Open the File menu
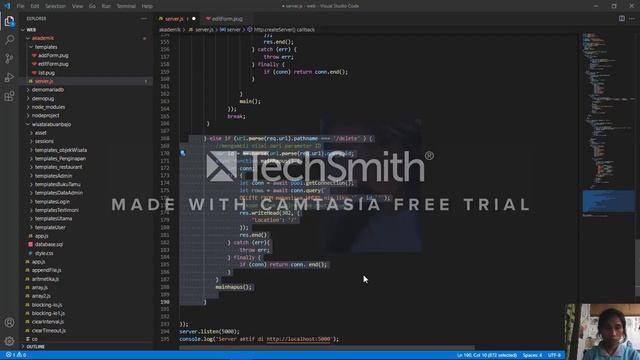 (x=20, y=6)
